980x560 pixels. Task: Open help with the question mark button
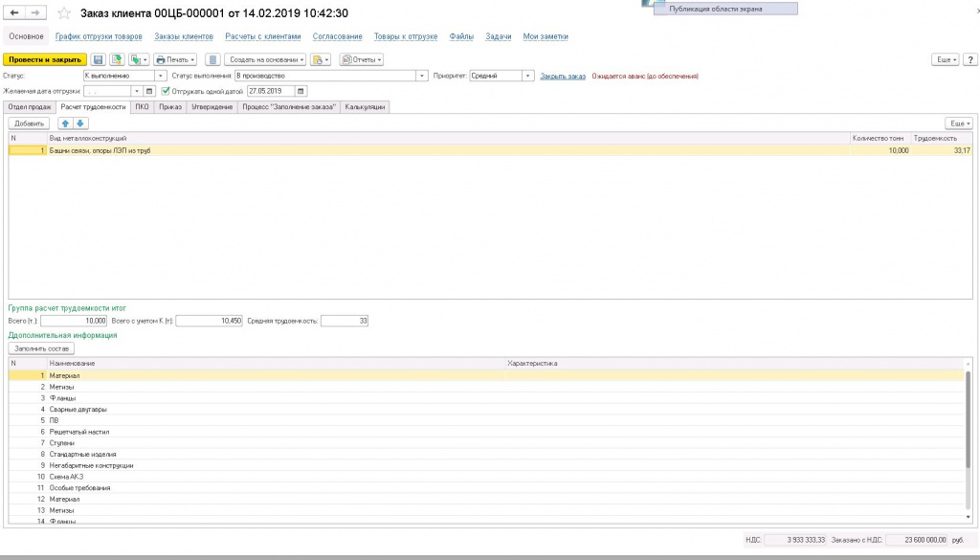coord(970,60)
